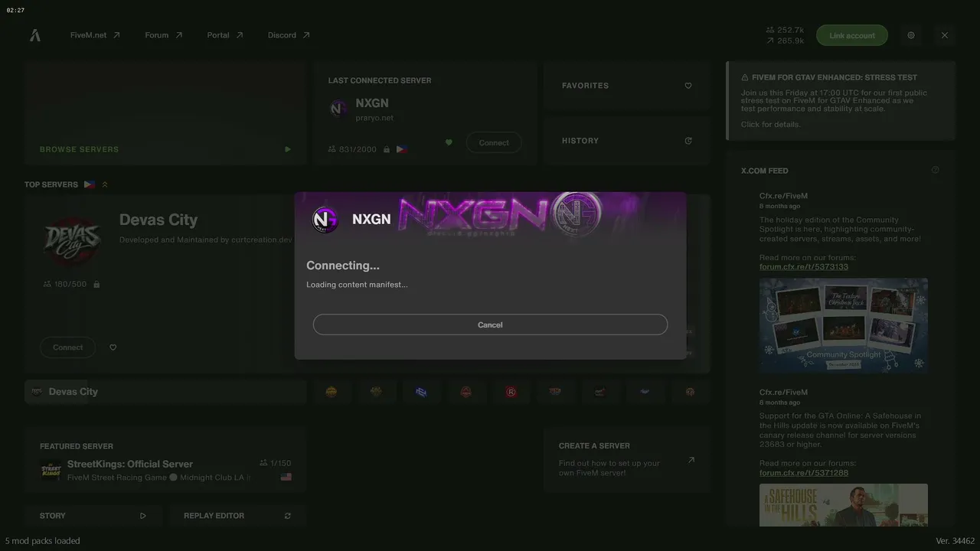Click the StreetKings server logo

51,471
